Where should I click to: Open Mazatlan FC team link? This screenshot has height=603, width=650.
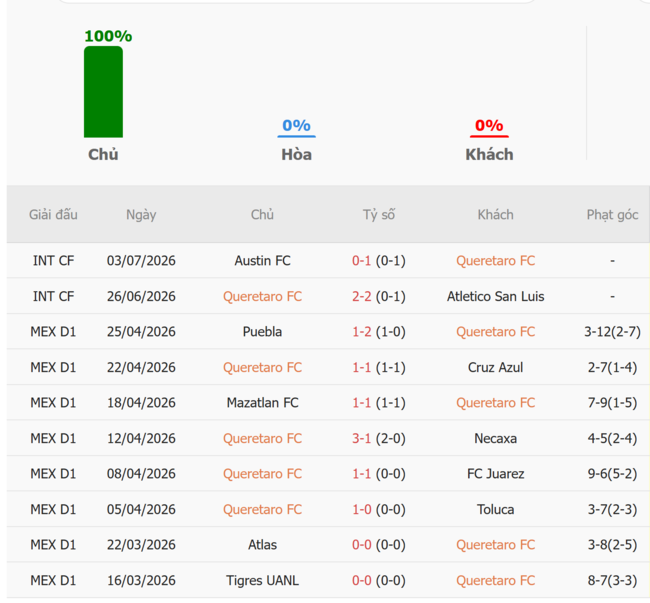(262, 403)
